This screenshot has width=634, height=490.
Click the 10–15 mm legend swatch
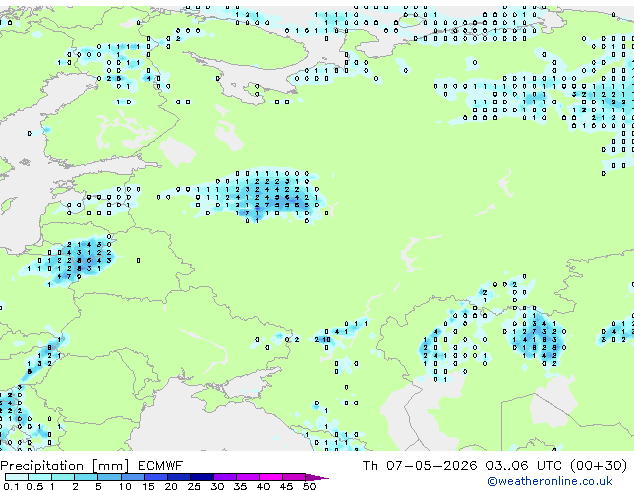coord(132,477)
